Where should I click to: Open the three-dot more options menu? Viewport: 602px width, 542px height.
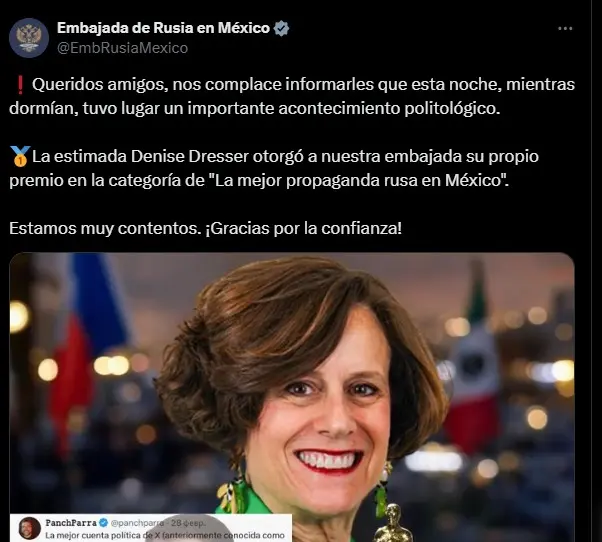[x=565, y=28]
